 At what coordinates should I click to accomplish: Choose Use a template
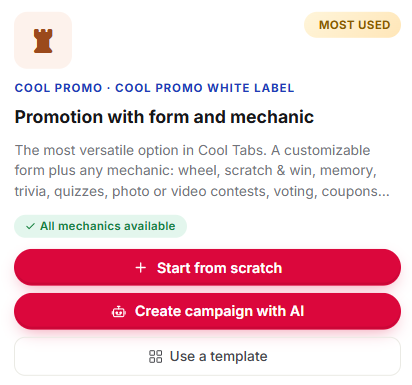(207, 356)
